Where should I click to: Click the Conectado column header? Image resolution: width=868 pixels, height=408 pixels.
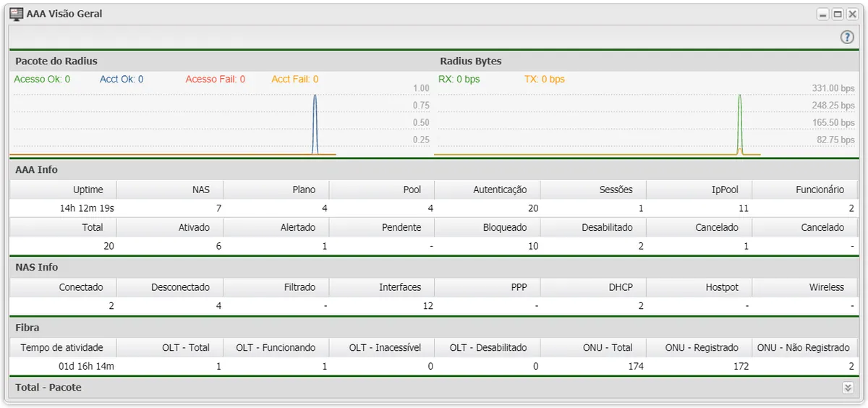click(63, 287)
